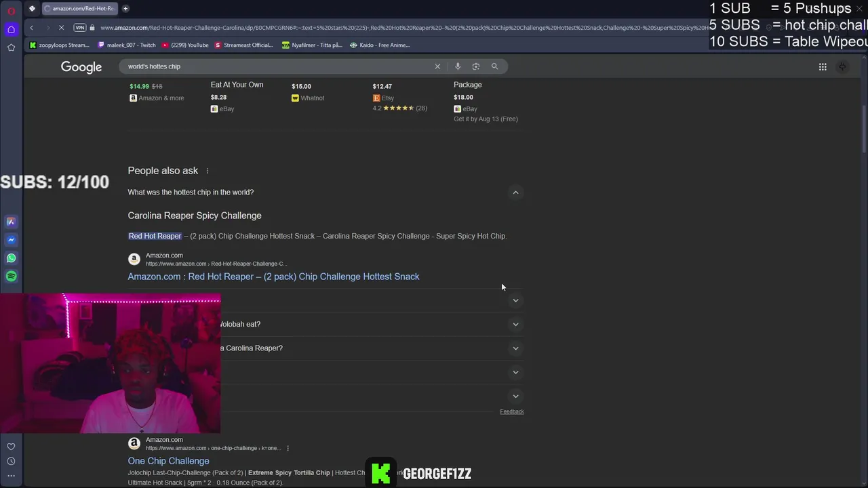
Task: Open the Streameast Official bookmark
Action: (x=244, y=45)
